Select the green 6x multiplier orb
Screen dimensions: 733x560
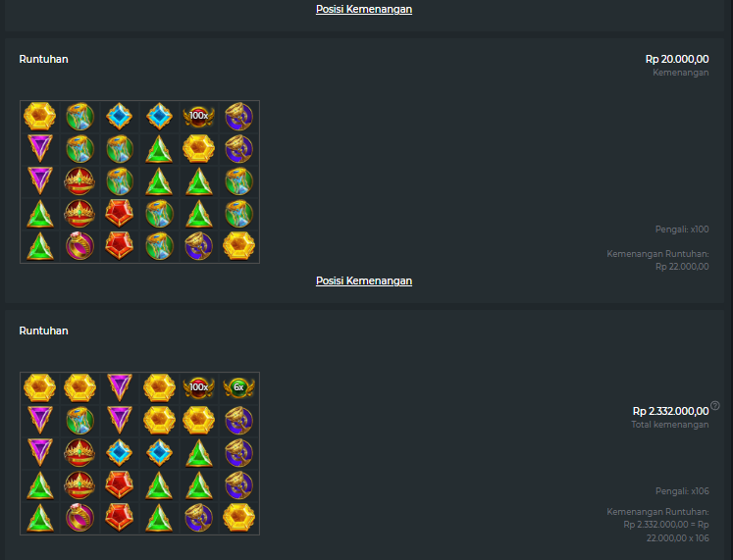click(x=238, y=388)
